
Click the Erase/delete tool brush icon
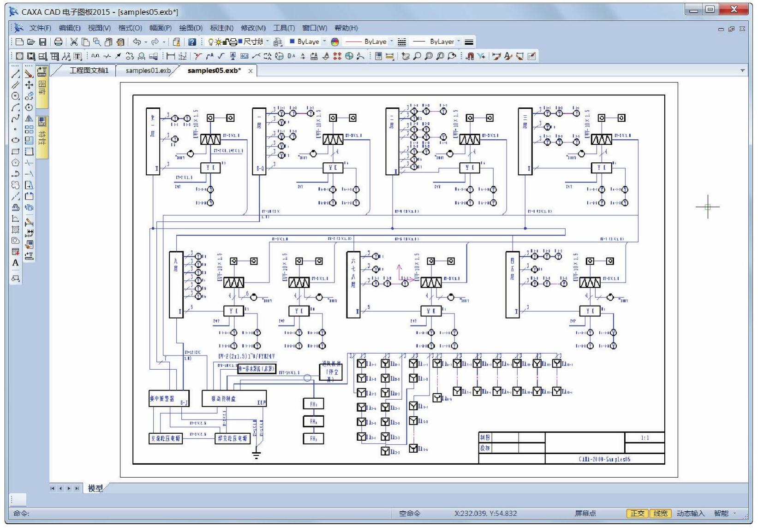coord(29,74)
